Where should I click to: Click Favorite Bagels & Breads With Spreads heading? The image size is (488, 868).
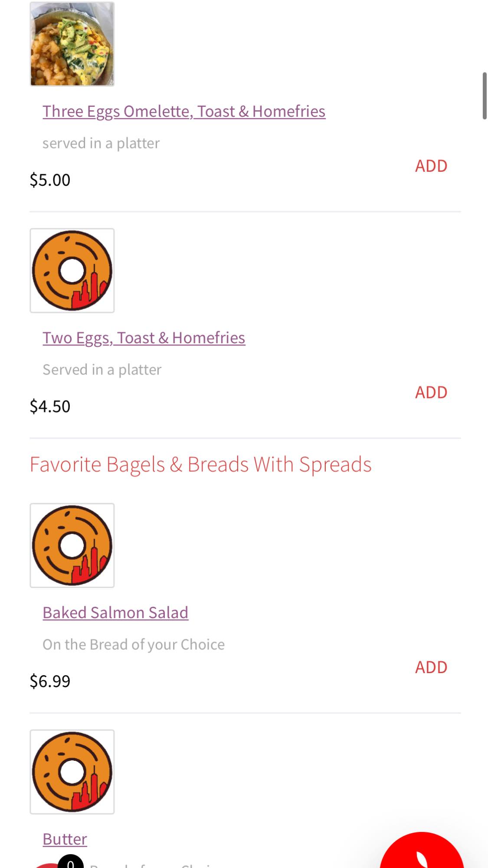pos(200,464)
